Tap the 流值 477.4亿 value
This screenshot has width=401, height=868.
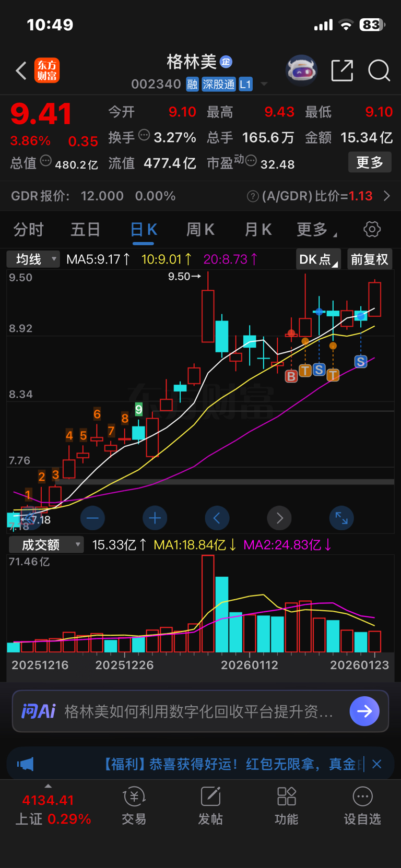170,163
